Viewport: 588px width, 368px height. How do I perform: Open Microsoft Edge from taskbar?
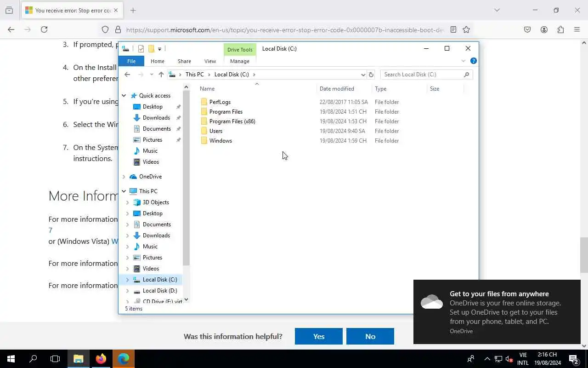tap(123, 359)
